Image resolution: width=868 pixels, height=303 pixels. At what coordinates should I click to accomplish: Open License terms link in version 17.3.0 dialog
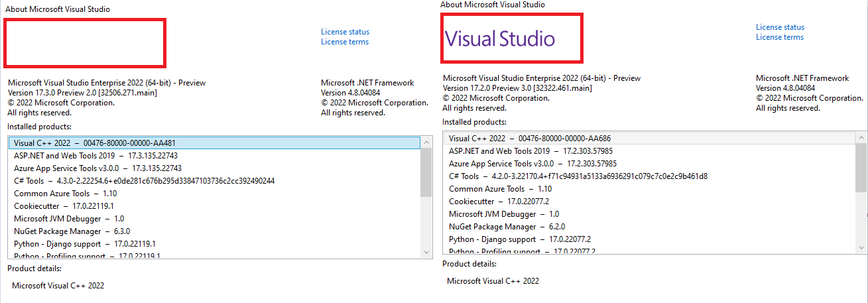pyautogui.click(x=345, y=42)
